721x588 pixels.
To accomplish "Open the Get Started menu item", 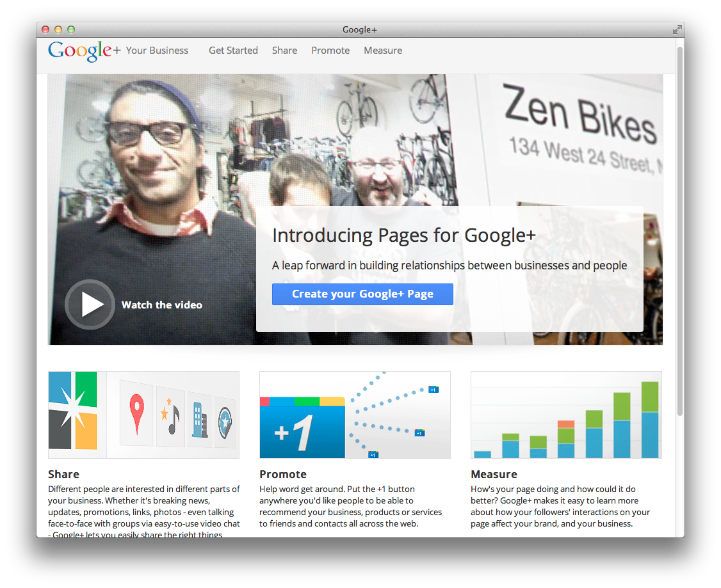I will [x=233, y=51].
